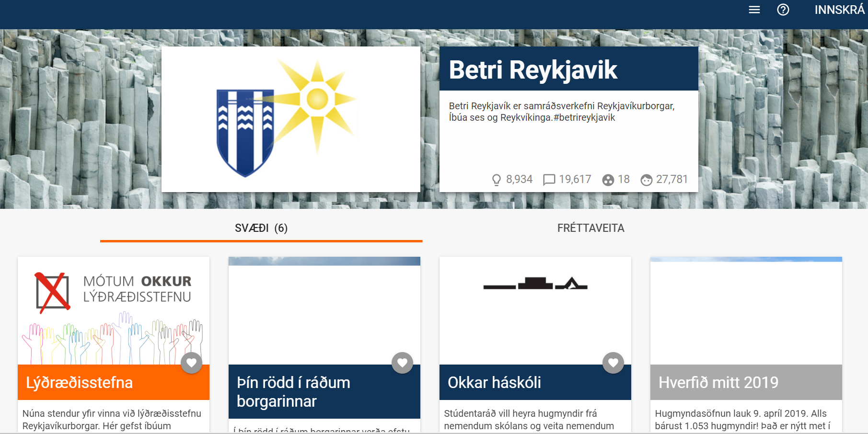
Task: Open the Hverfið mitt 2019 title
Action: click(x=718, y=383)
